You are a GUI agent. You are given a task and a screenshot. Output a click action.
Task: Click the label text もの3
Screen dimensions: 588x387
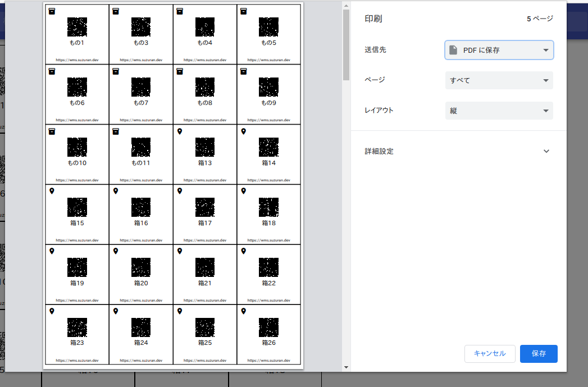(x=141, y=43)
